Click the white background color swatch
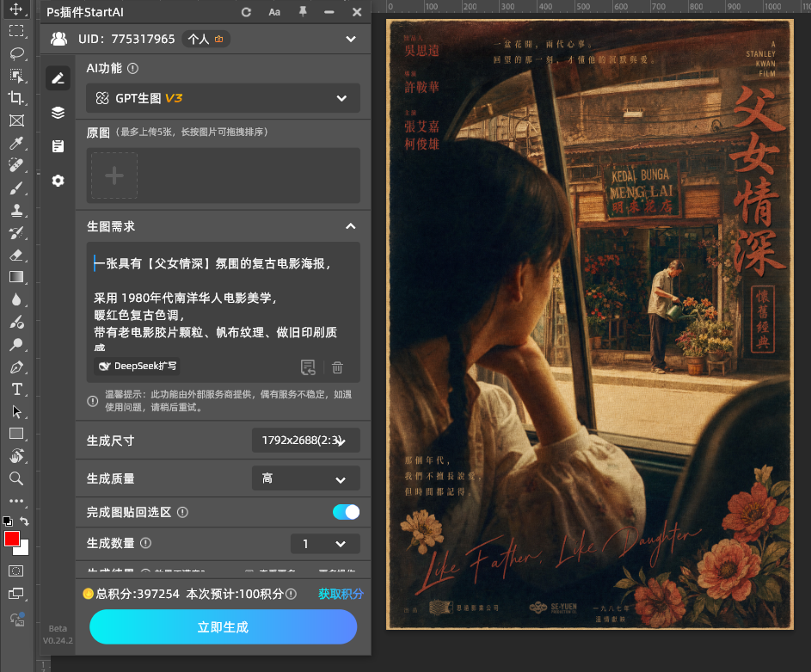This screenshot has height=672, width=811. click(24, 550)
